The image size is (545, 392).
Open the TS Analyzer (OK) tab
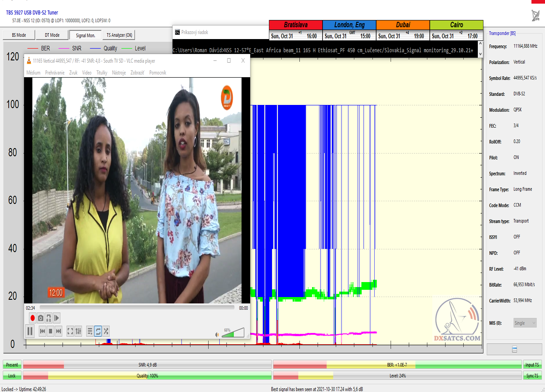[119, 35]
